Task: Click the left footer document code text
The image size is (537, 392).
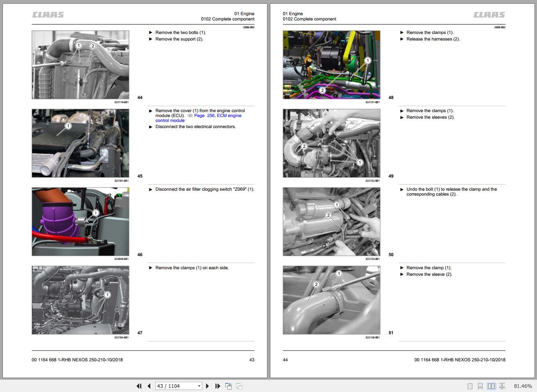Action: 77,360
